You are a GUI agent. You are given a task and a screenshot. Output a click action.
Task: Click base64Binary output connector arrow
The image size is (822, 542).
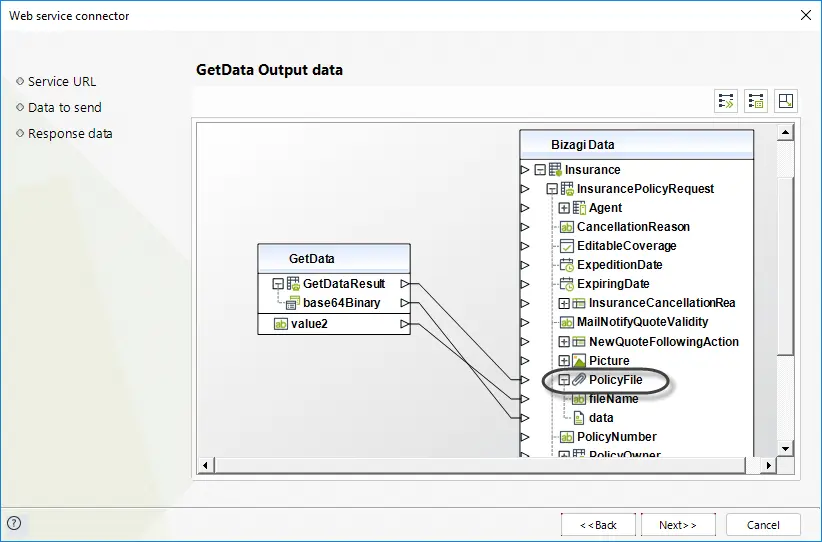click(404, 303)
